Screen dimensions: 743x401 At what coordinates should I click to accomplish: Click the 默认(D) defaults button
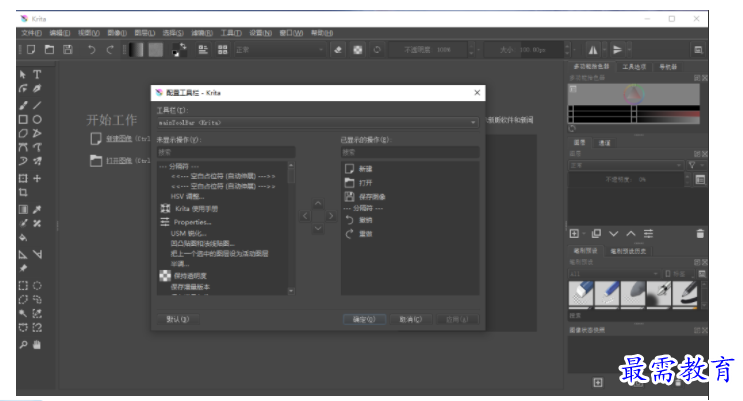[x=178, y=319]
